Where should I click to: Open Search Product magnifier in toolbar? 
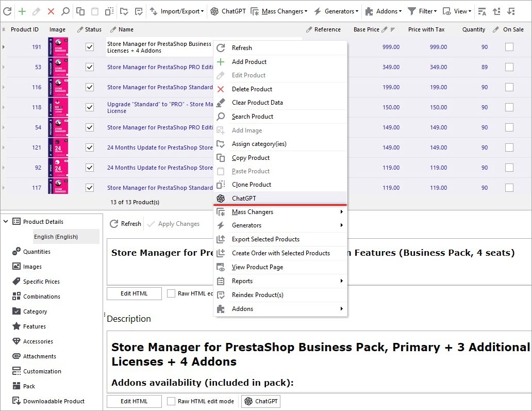point(65,11)
